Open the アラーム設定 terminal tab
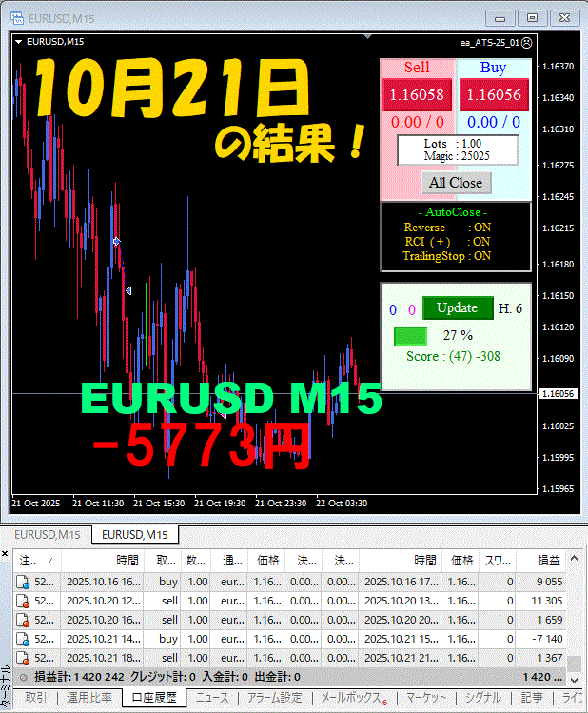Screen dimensions: 588x713 coord(274,698)
